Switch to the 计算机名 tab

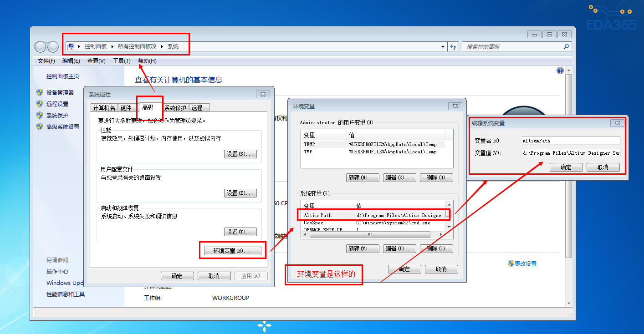104,108
